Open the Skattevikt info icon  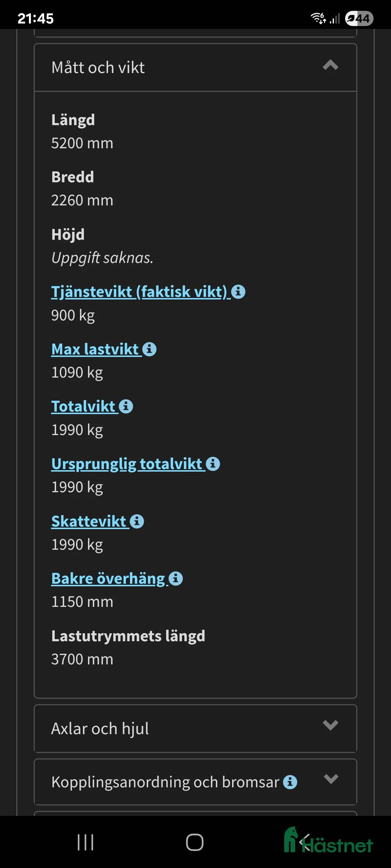point(137,521)
